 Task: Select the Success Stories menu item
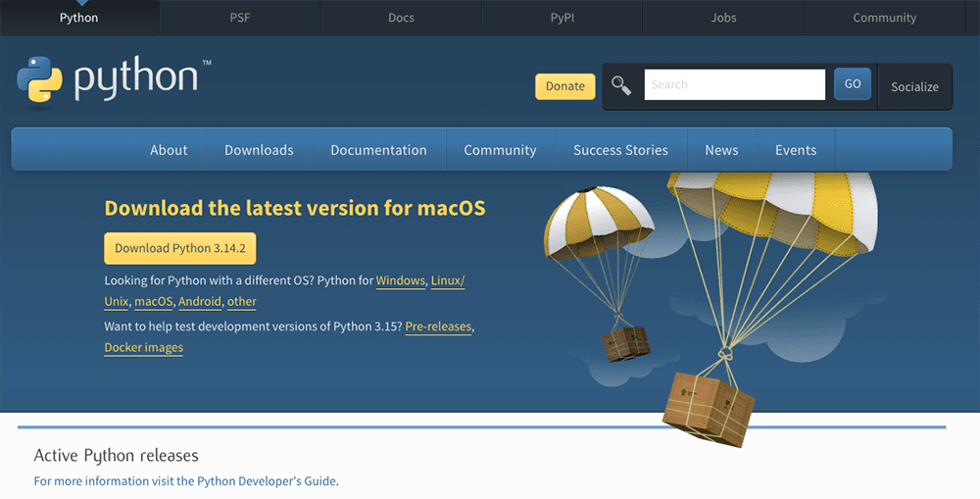(620, 150)
